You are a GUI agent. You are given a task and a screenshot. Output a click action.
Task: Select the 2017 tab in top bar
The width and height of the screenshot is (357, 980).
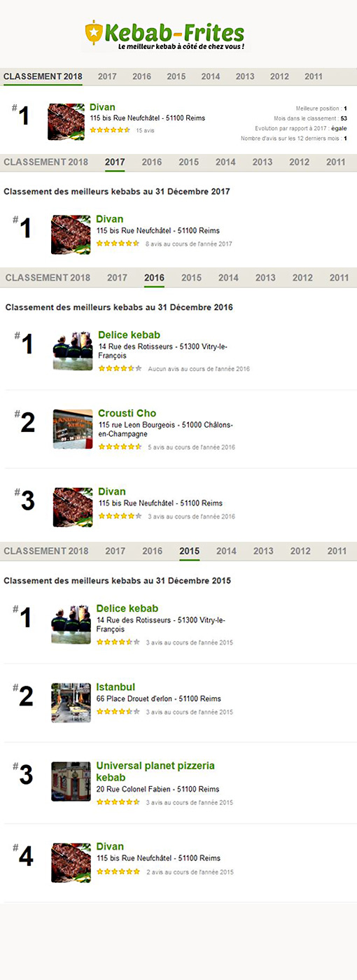click(x=107, y=76)
